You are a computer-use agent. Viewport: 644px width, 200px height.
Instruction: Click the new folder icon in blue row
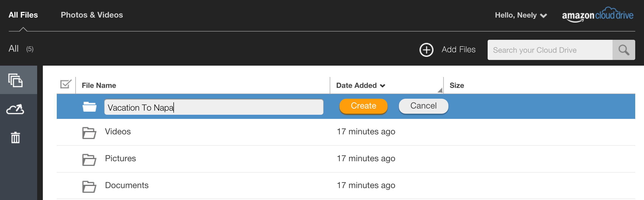(x=90, y=106)
